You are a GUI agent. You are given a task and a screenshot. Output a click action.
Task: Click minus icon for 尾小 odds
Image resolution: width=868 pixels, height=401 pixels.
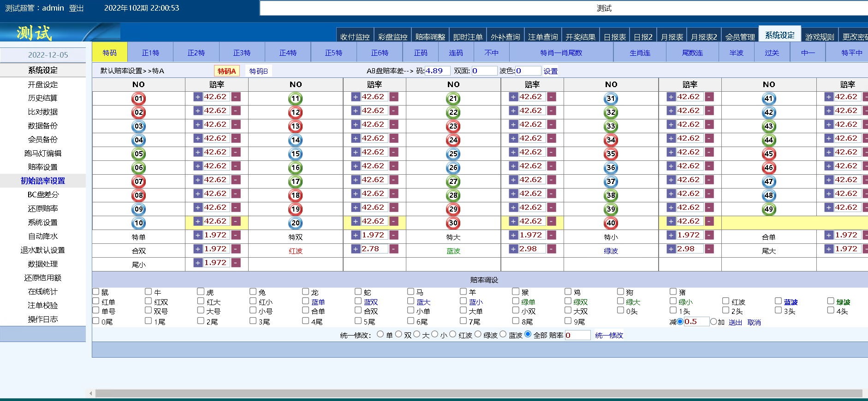[x=236, y=263]
